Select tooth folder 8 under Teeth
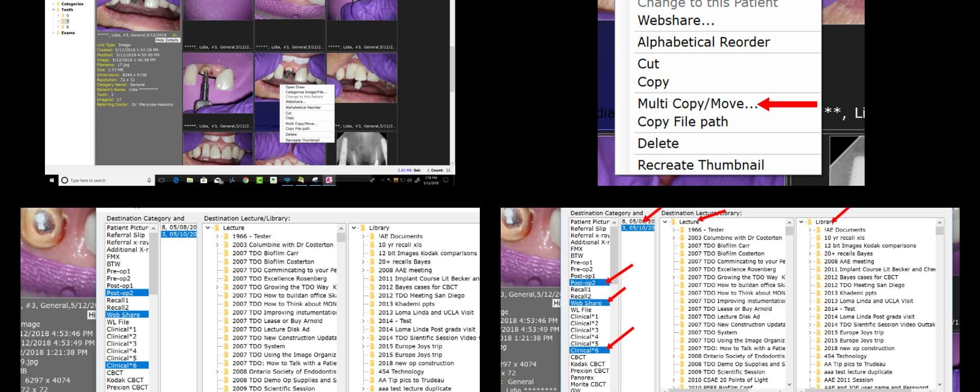980x392 pixels. point(66,27)
